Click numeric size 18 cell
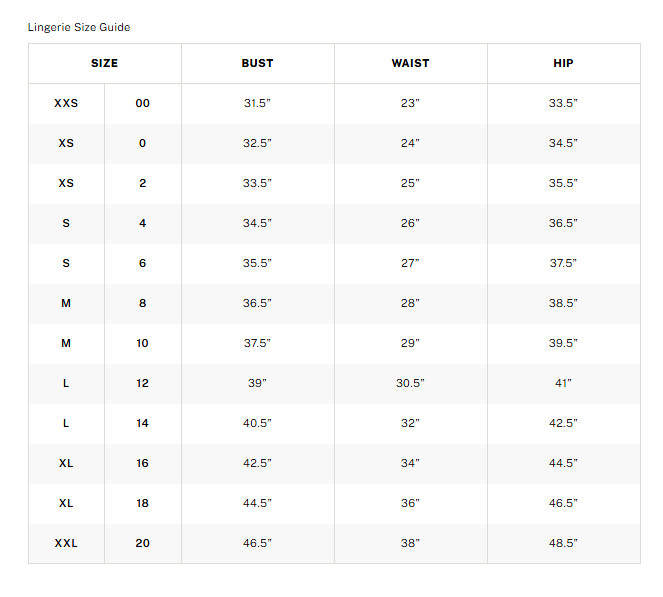The height and width of the screenshot is (597, 663). coord(142,503)
